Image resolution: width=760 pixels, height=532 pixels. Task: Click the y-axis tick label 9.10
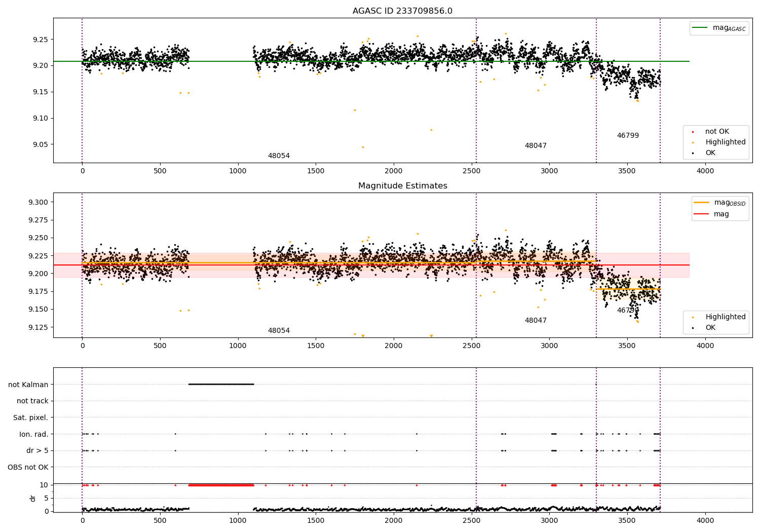point(41,119)
